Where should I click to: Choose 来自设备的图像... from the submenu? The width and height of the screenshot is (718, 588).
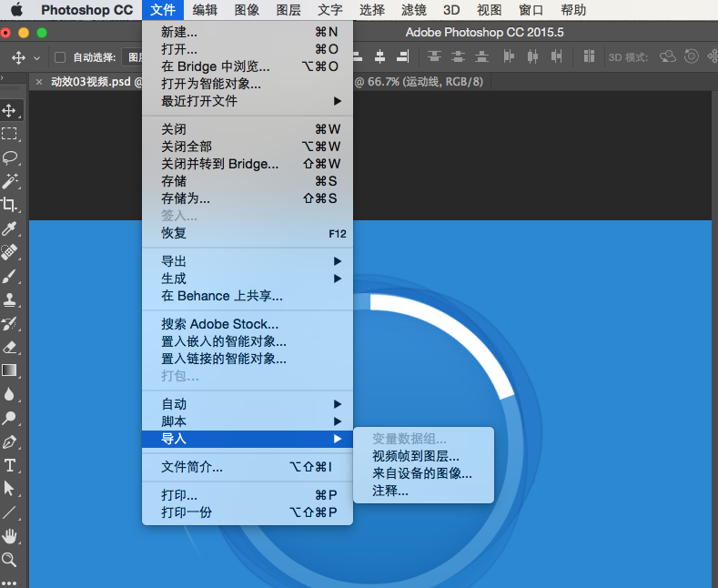(423, 473)
